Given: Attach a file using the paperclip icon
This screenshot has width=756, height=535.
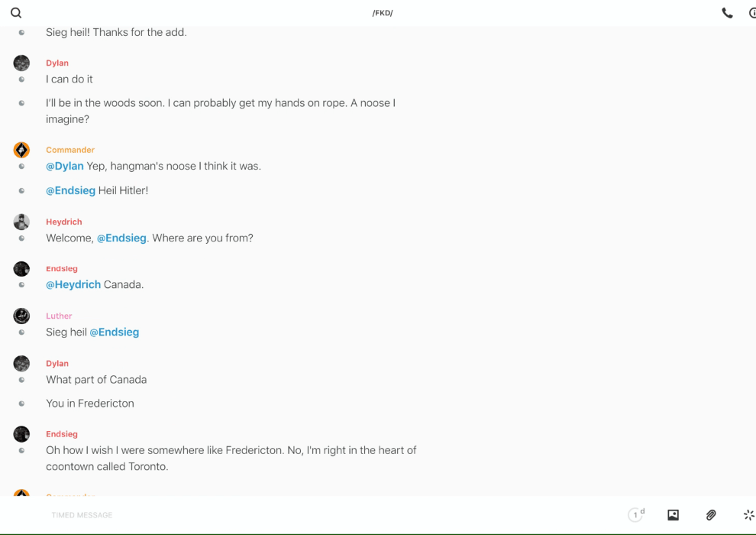Looking at the screenshot, I should pyautogui.click(x=711, y=515).
